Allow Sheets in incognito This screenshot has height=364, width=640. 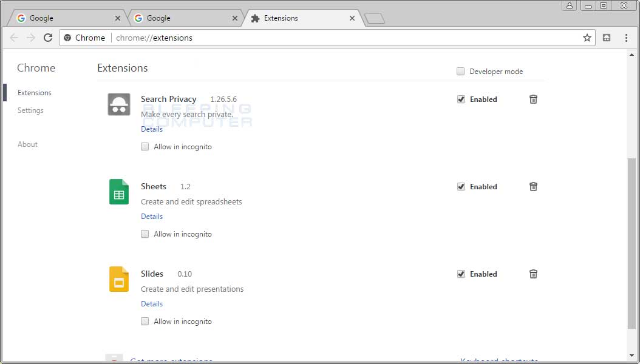(145, 234)
